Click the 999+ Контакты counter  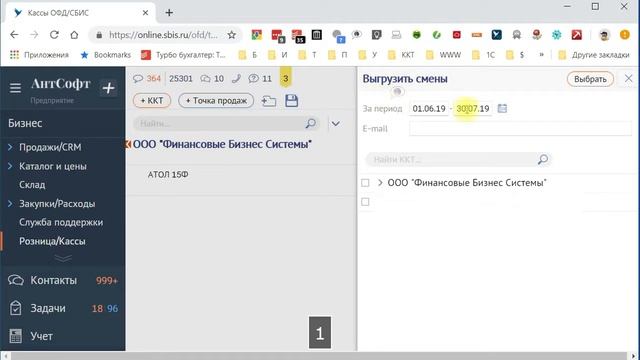pos(107,280)
